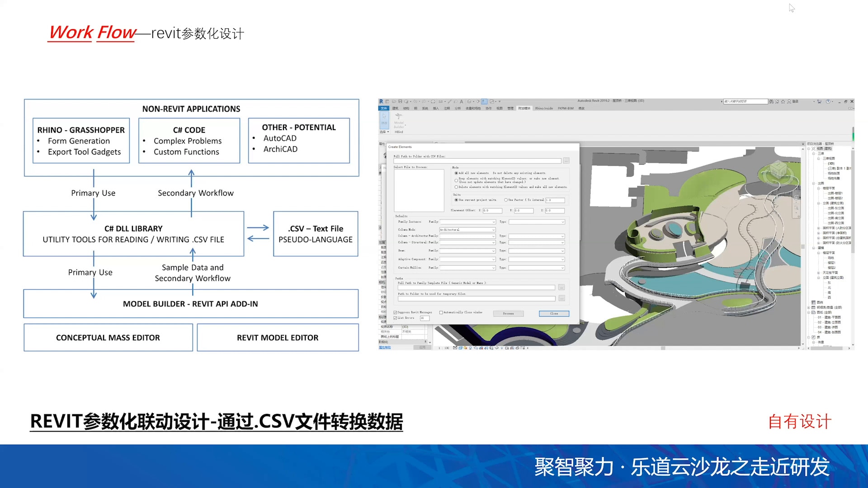Click the Revit application logo icon
Viewport: 868px width, 488px height.
click(381, 102)
